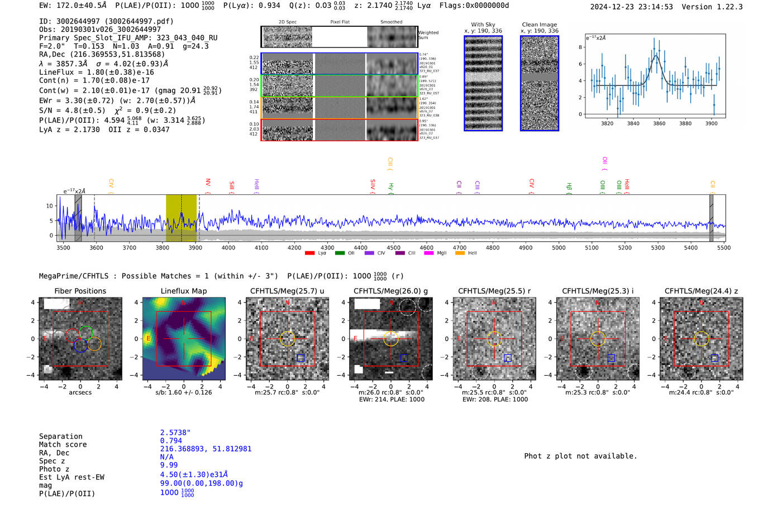Screen dimensions: 782x532
Task: Click the blue fiber circle in Fiber Positions
Action: point(80,345)
